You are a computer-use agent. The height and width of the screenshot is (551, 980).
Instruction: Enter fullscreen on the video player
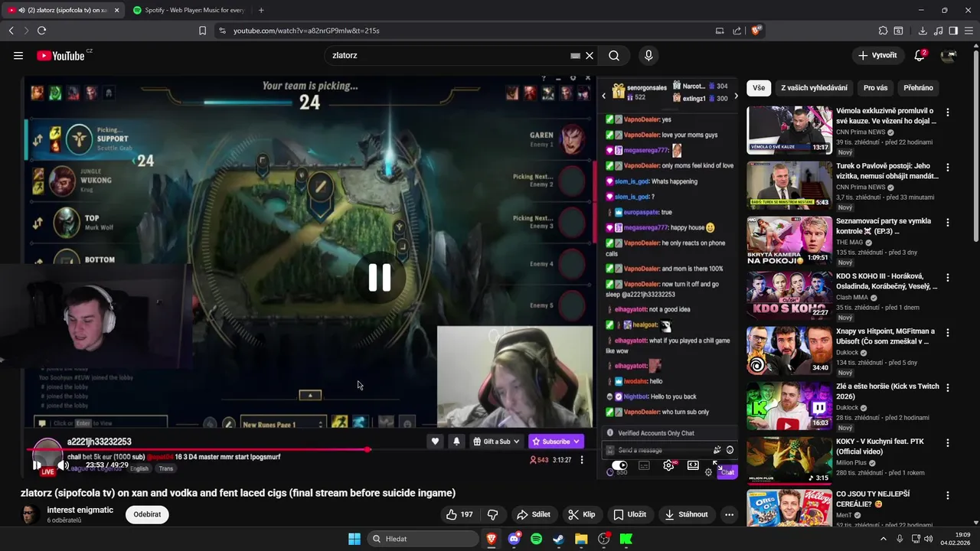[717, 465]
